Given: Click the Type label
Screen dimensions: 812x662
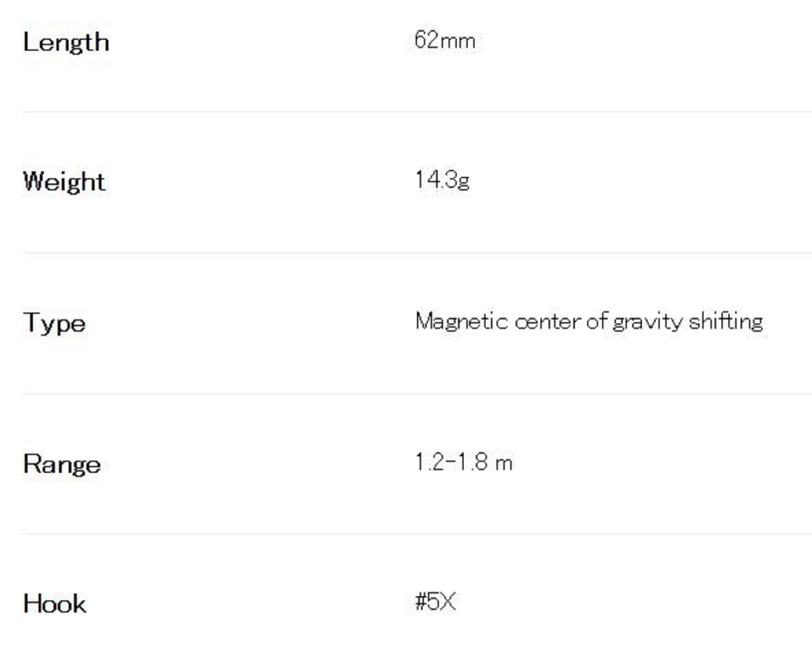Looking at the screenshot, I should click(54, 323).
